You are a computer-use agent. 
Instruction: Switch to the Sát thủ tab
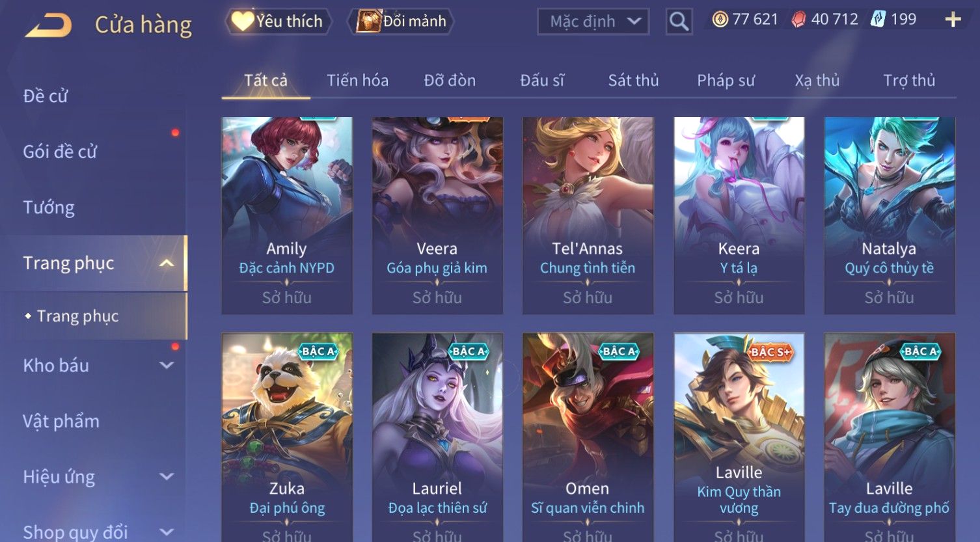[x=633, y=81]
